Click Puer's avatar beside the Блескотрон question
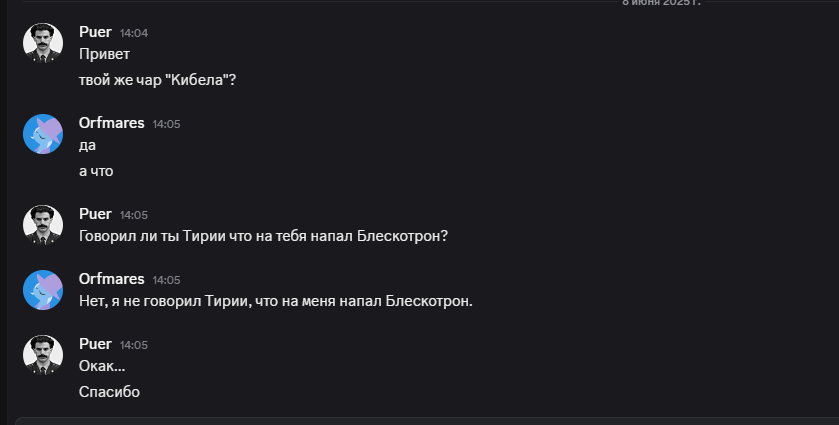The width and height of the screenshot is (839, 425). click(43, 225)
